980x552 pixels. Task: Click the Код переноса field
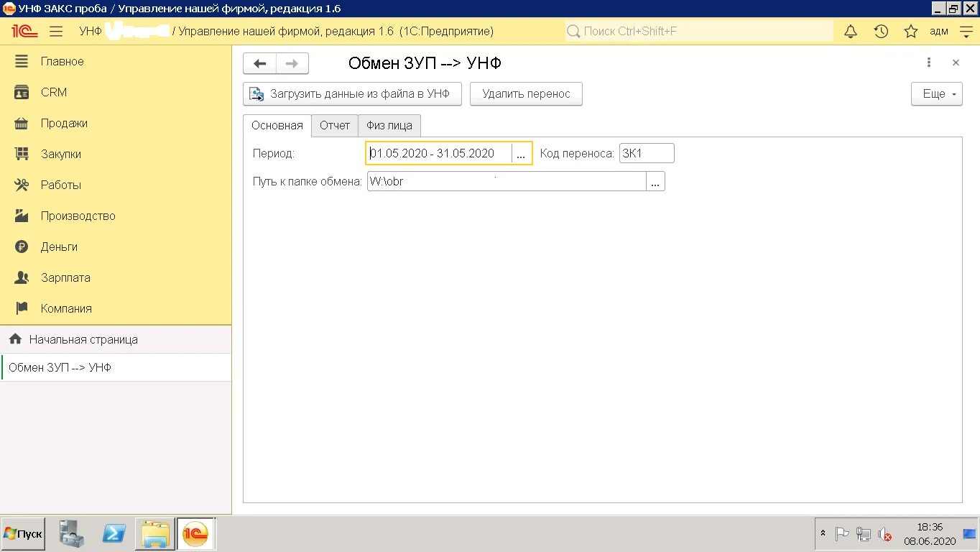coord(647,153)
